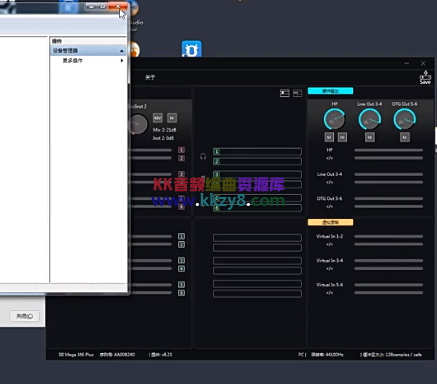Mute the HP headphone output
The width and height of the screenshot is (437, 384).
pos(329,137)
